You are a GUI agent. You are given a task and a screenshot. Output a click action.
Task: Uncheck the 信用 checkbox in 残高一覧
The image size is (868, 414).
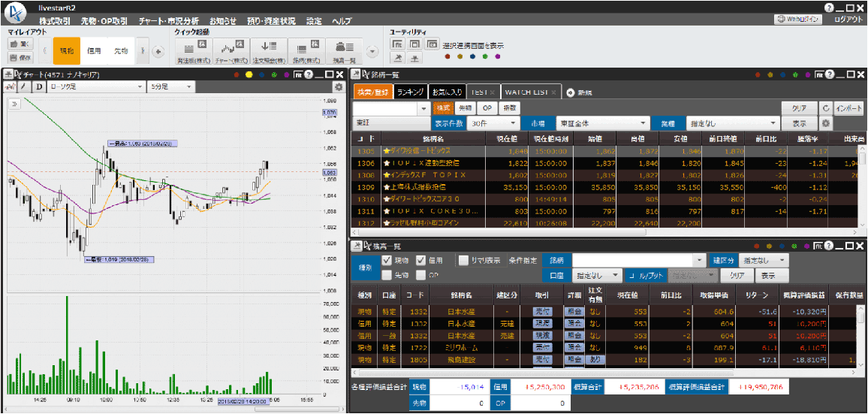420,260
